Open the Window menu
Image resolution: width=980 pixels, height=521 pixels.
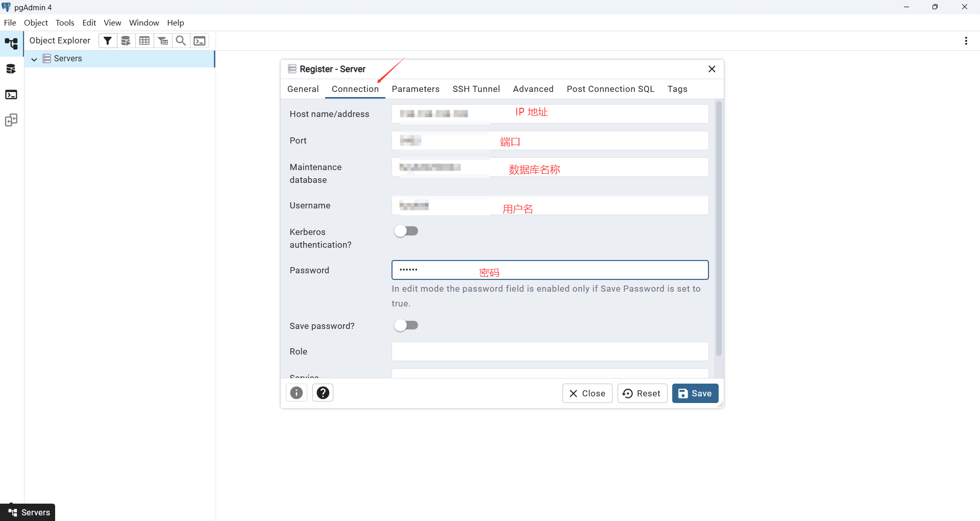(x=144, y=23)
